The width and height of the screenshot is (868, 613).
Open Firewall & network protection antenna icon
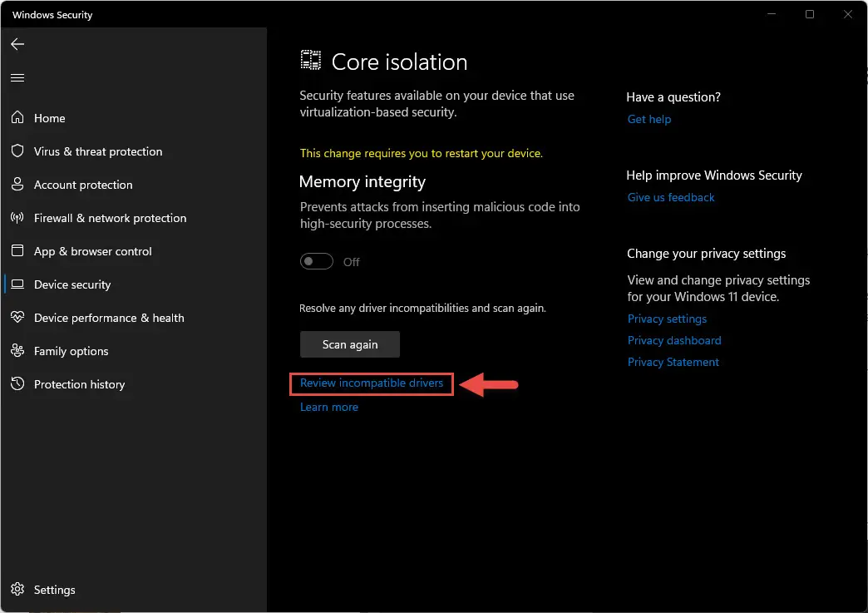[17, 218]
